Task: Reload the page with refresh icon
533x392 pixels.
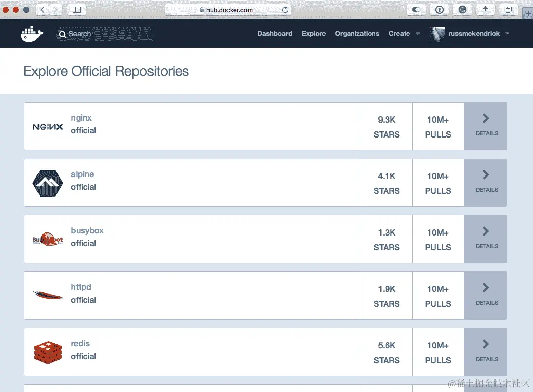Action: (x=285, y=10)
